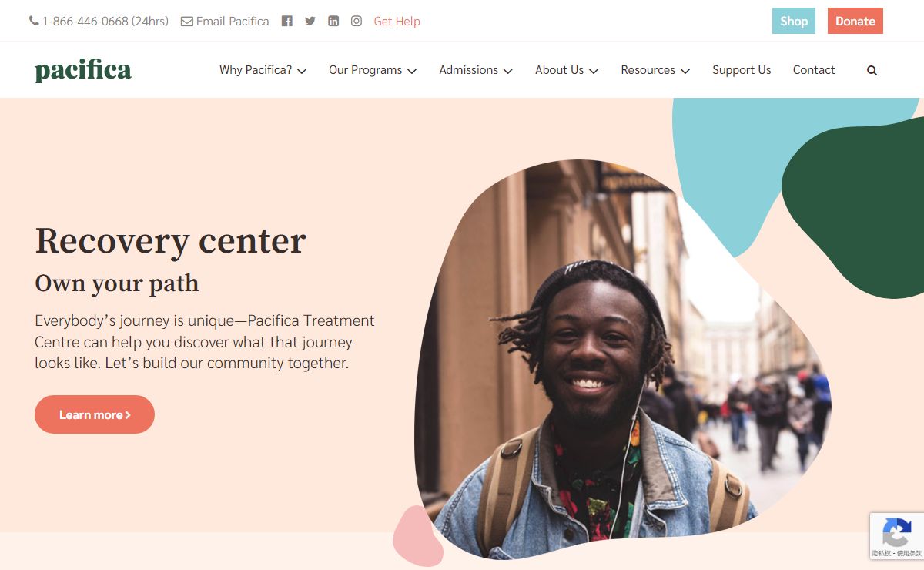Open the Get Help link
This screenshot has height=570, width=924.
(x=397, y=22)
